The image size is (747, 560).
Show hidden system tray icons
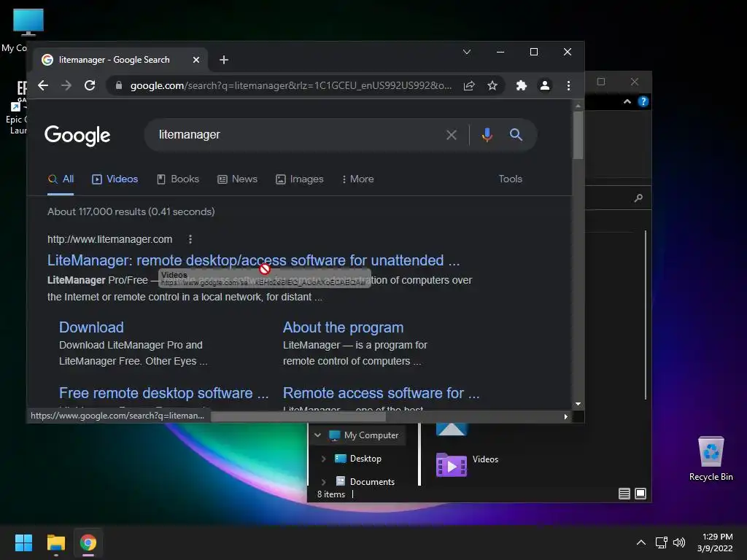tap(641, 542)
